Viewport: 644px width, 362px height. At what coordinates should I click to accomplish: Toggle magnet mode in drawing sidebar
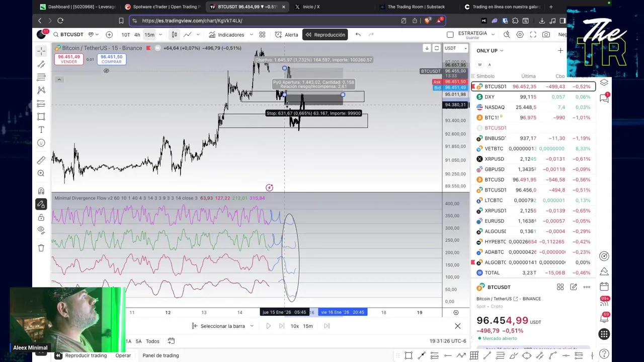[41, 191]
